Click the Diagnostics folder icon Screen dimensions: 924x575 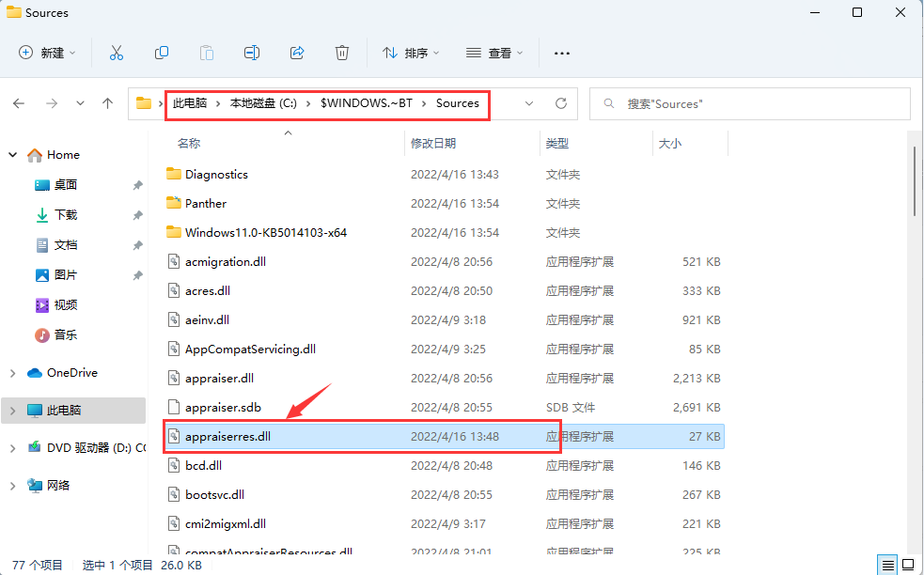pyautogui.click(x=173, y=174)
